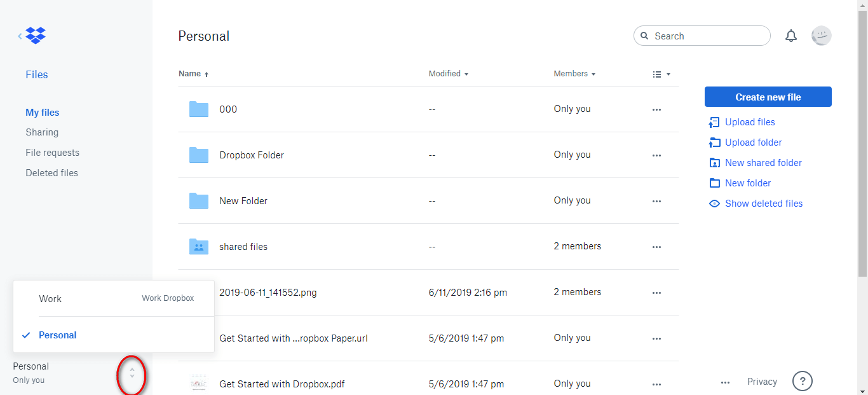Open the shared files folder icon
This screenshot has height=395, width=868.
point(199,247)
